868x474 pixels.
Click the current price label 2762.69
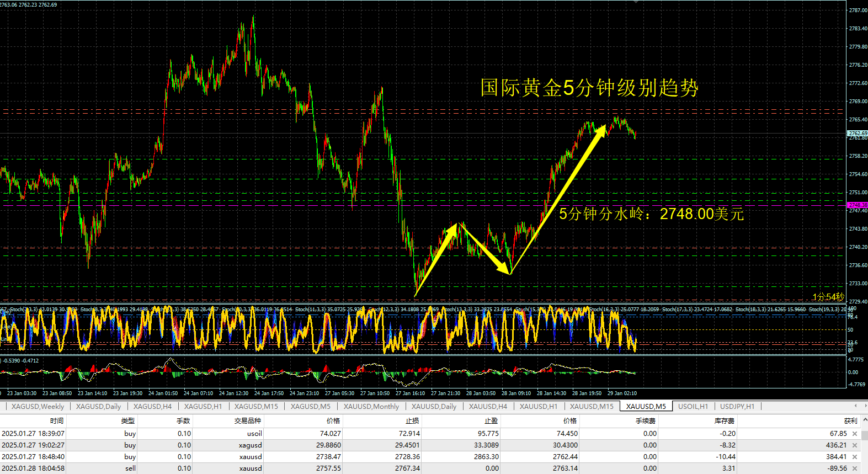tap(857, 134)
